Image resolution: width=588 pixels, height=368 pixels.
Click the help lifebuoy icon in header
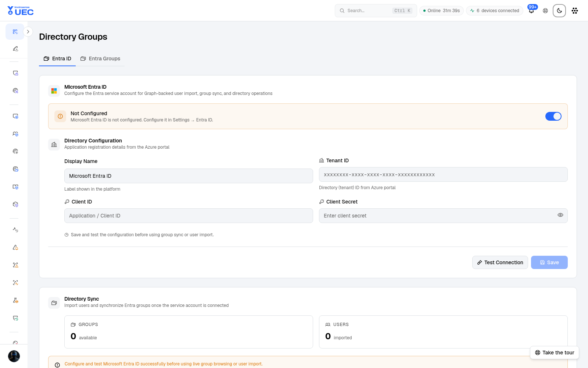pyautogui.click(x=545, y=11)
